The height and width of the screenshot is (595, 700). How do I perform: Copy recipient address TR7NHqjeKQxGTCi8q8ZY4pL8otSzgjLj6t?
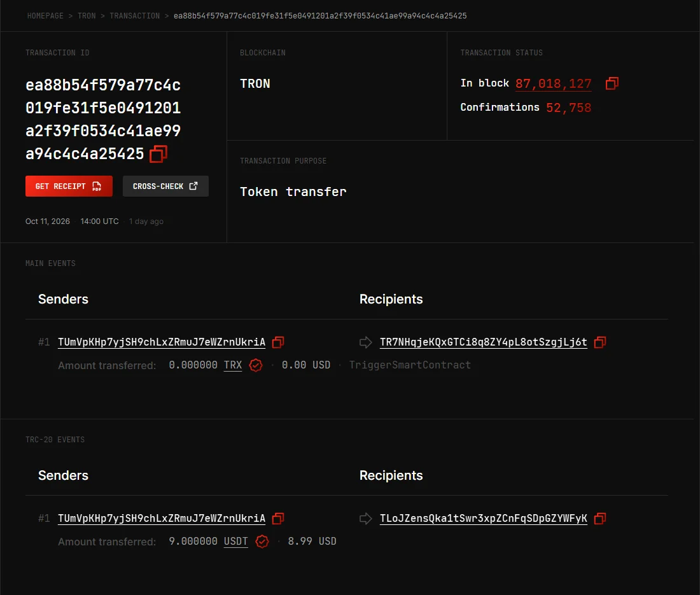click(x=600, y=342)
